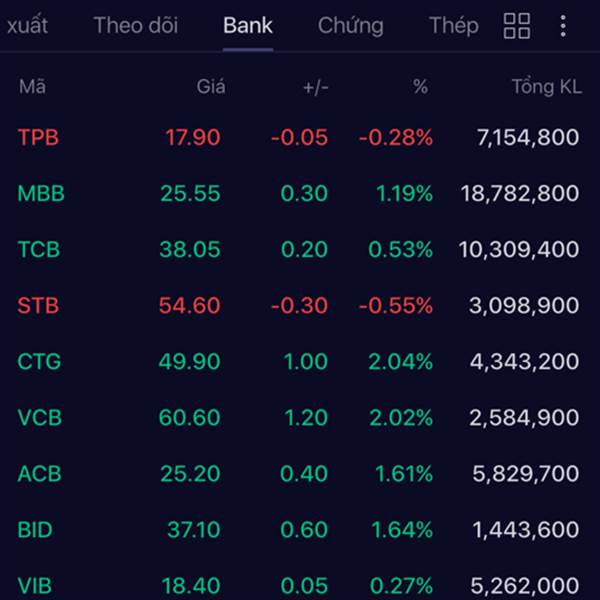This screenshot has width=600, height=600.
Task: Open the Chứng watchlist tab
Action: tap(350, 26)
